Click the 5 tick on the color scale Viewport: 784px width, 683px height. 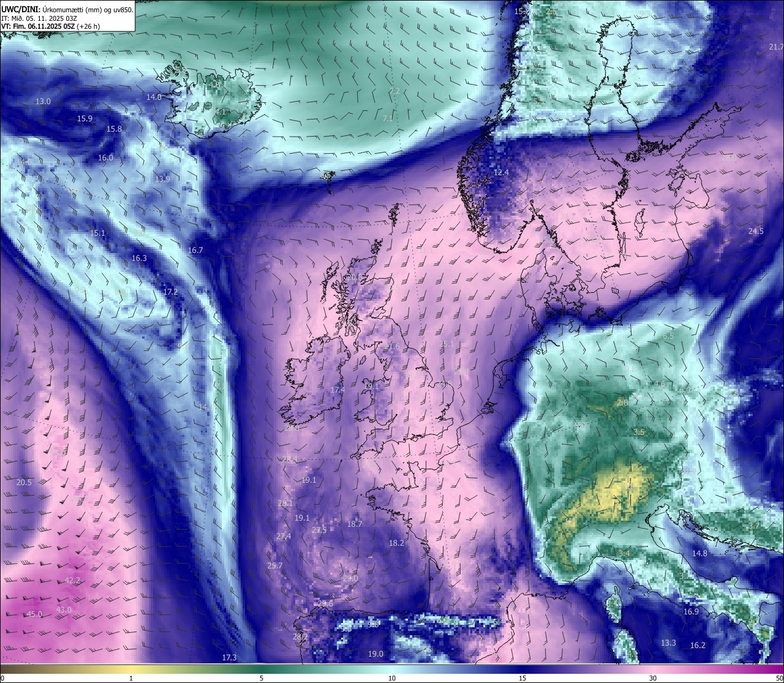[x=262, y=678]
